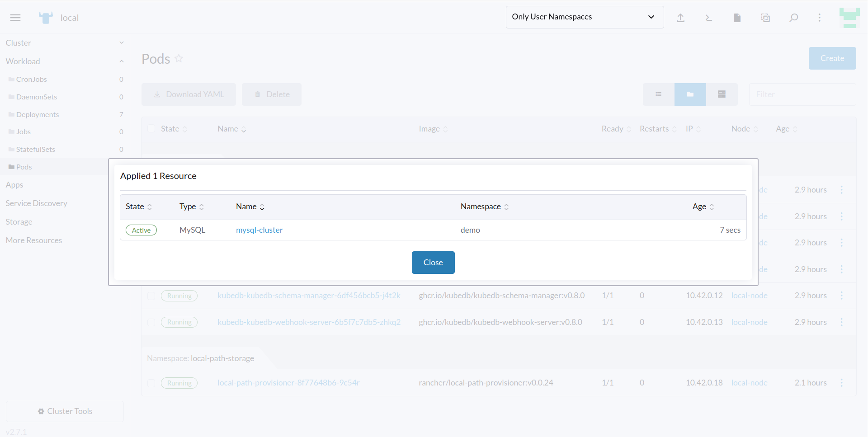Screen dimensions: 868x437
Task: Open the Only User Namespaces dropdown
Action: pos(584,17)
